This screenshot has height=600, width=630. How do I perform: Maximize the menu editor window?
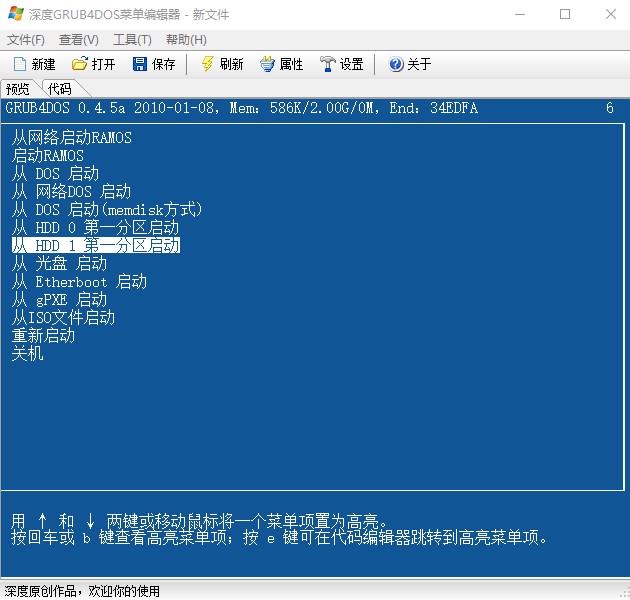point(565,14)
